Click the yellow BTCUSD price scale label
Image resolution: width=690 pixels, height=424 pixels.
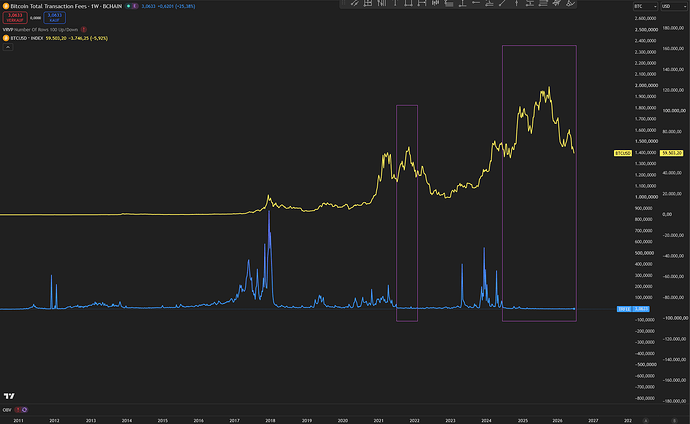(623, 153)
